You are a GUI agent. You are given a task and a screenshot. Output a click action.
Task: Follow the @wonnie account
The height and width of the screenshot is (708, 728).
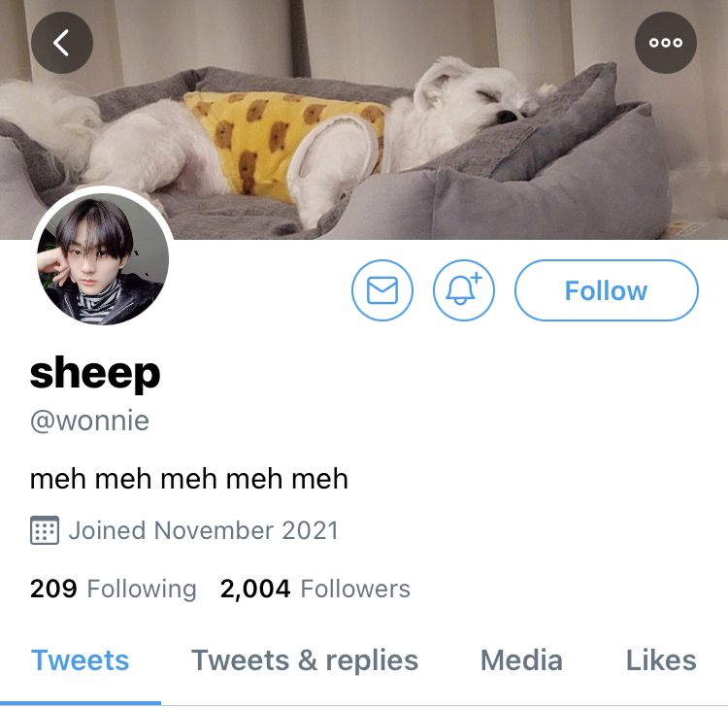tap(607, 290)
